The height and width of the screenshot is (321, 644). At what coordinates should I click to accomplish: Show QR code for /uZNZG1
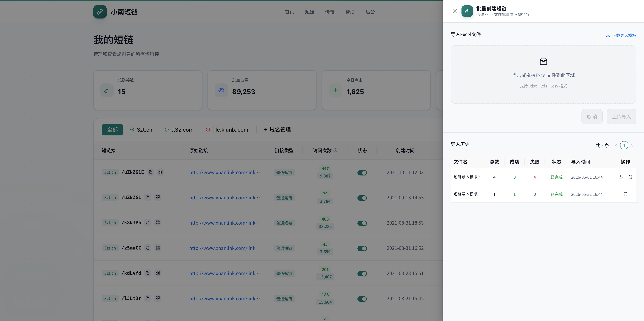(157, 197)
